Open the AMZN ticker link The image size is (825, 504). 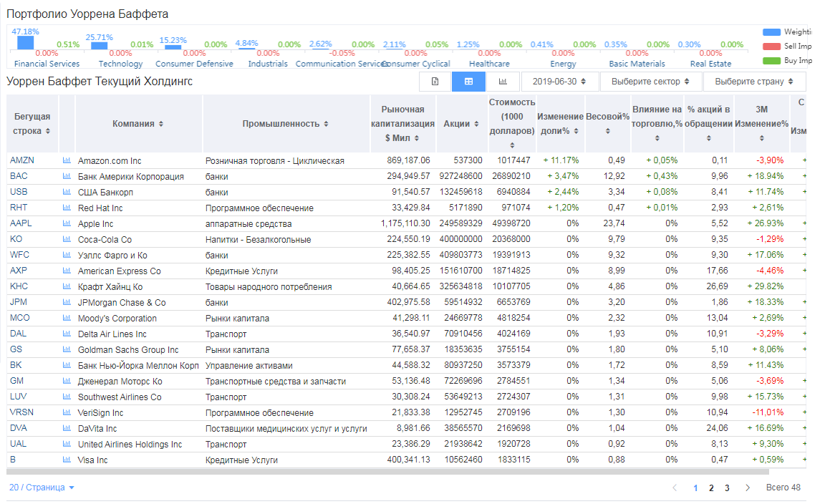click(22, 160)
